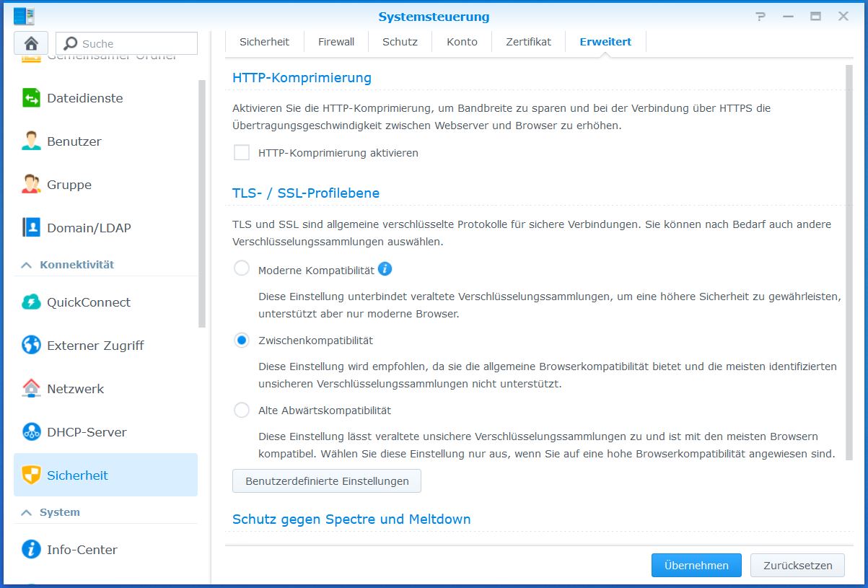This screenshot has height=588, width=868.
Task: Collapse the System section
Action: coord(27,512)
